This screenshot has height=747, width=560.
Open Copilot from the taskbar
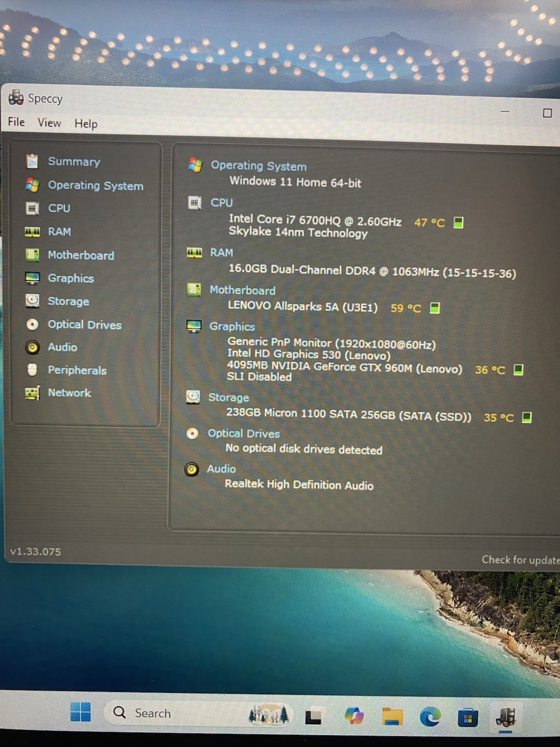354,715
